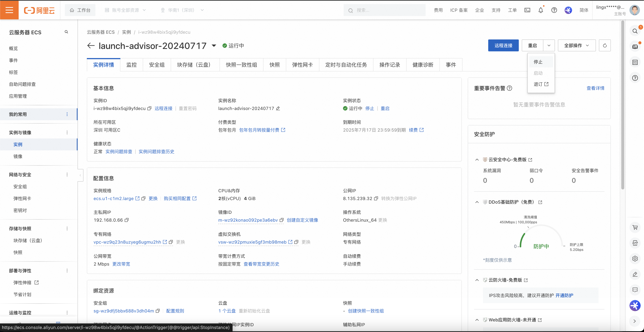Go back with the left arrow

[x=91, y=46]
